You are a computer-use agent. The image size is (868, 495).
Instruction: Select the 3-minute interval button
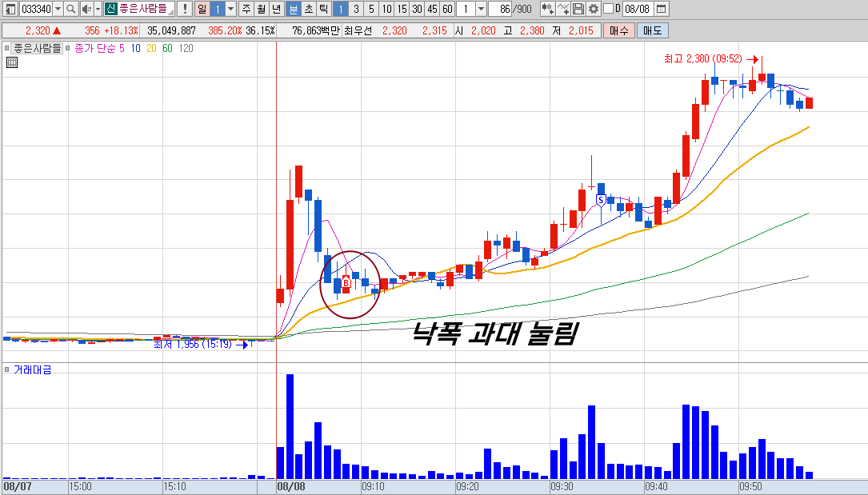pyautogui.click(x=356, y=9)
